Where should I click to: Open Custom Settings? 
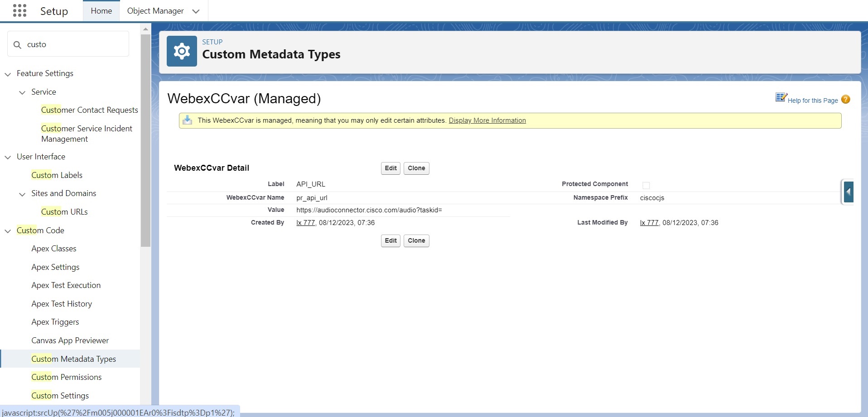coord(60,396)
